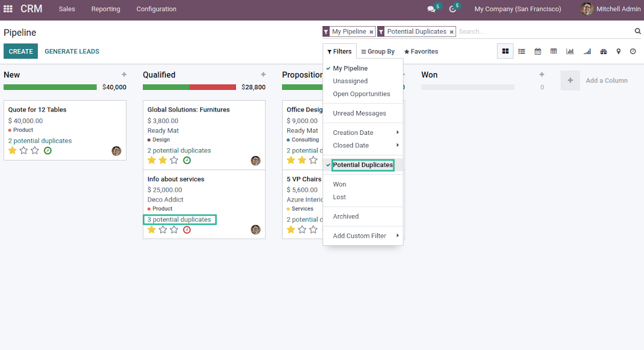The height and width of the screenshot is (350, 644).
Task: Click the CREATE button
Action: (21, 51)
